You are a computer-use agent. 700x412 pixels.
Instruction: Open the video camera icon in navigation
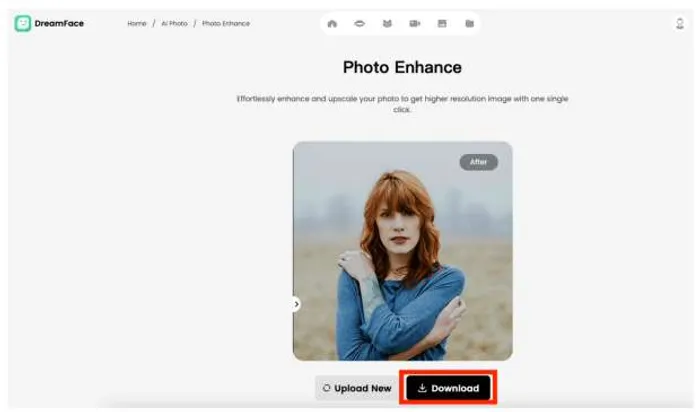[x=414, y=23]
